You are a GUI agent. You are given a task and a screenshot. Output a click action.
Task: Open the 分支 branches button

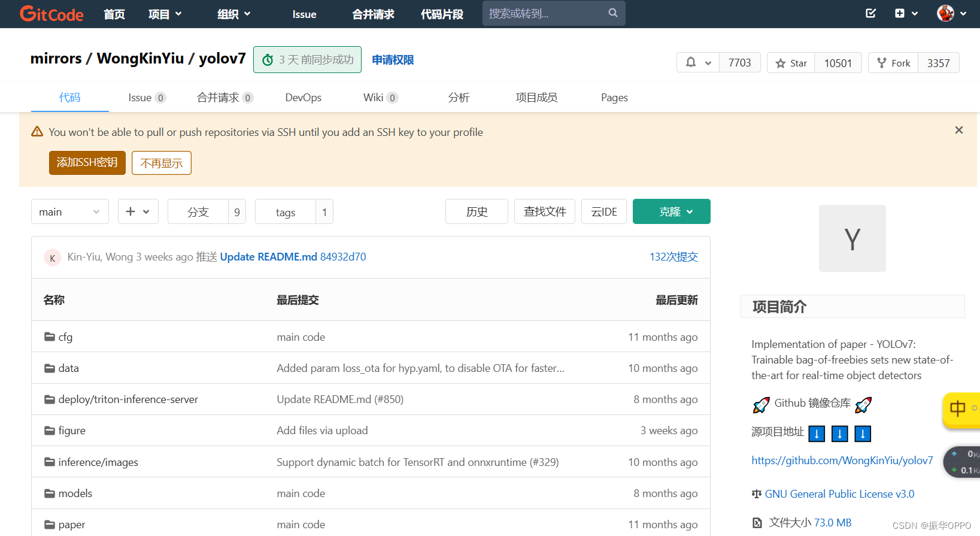[x=198, y=211]
